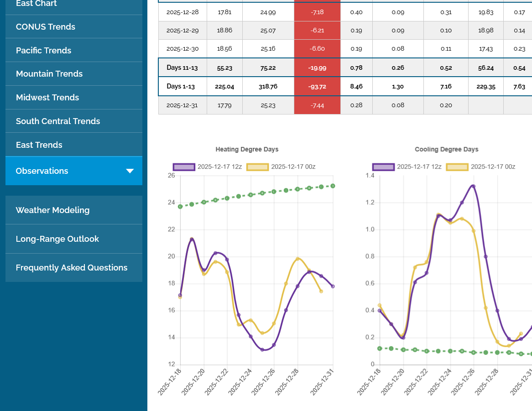Go to Mountain Trends
532x411 pixels.
[49, 74]
